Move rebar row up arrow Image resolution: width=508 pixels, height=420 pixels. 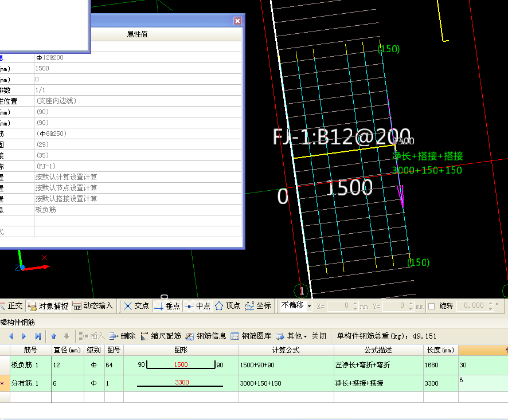click(54, 336)
